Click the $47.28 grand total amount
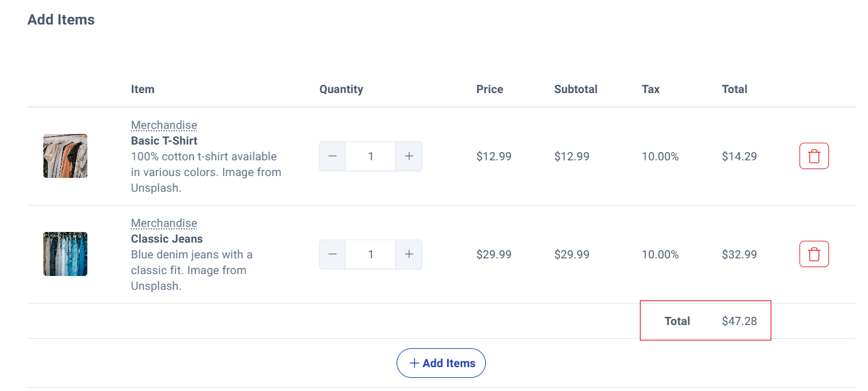Image resolution: width=868 pixels, height=391 pixels. [x=739, y=321]
